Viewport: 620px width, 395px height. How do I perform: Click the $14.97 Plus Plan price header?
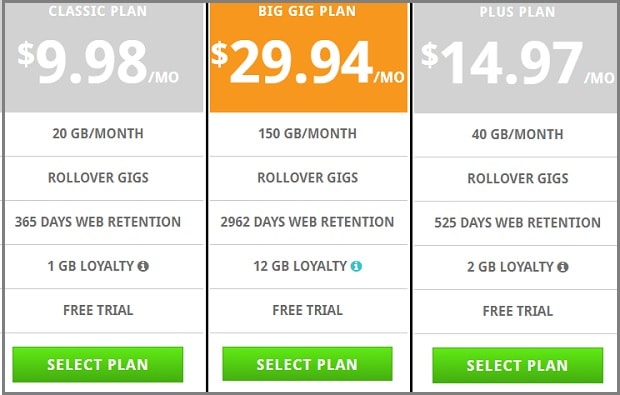[x=516, y=58]
